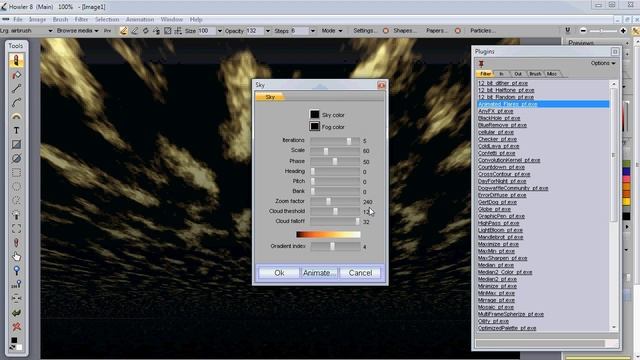The image size is (640, 360).
Task: Open the Help menu
Action: [196, 19]
